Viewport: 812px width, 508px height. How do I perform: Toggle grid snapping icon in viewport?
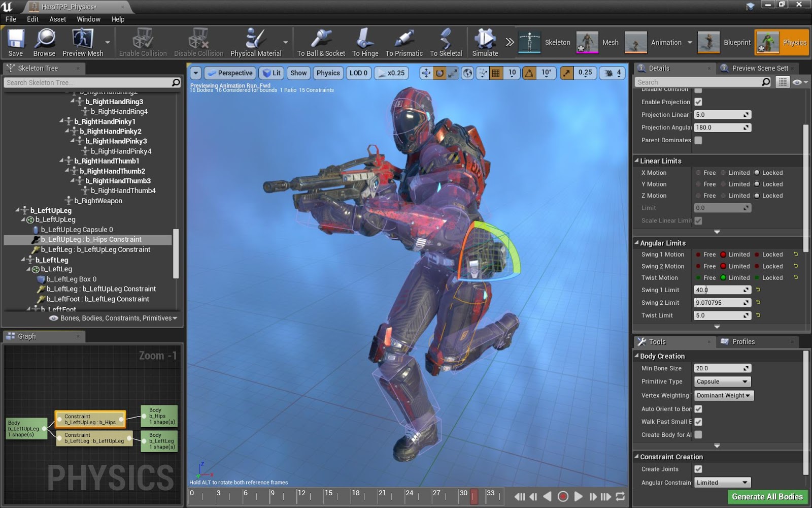click(496, 73)
